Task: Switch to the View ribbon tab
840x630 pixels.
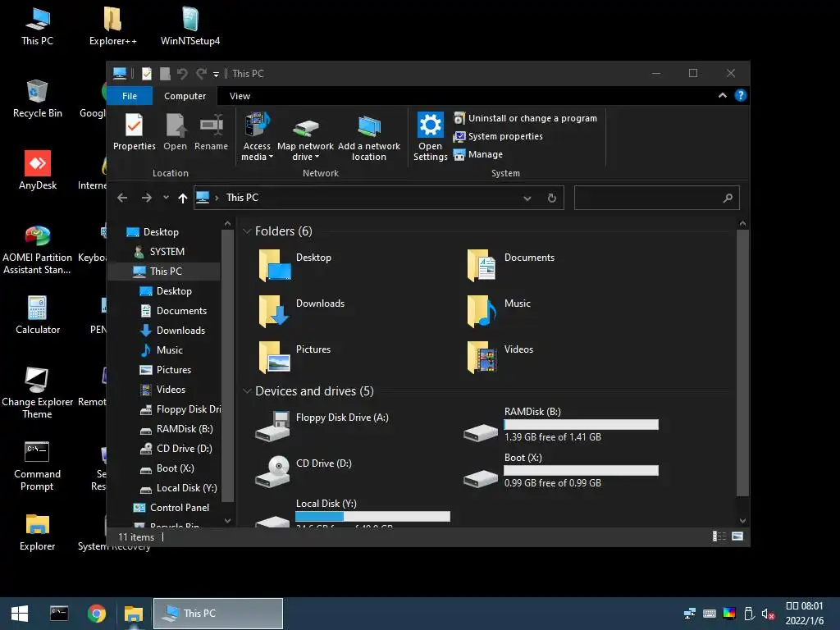Action: point(240,96)
